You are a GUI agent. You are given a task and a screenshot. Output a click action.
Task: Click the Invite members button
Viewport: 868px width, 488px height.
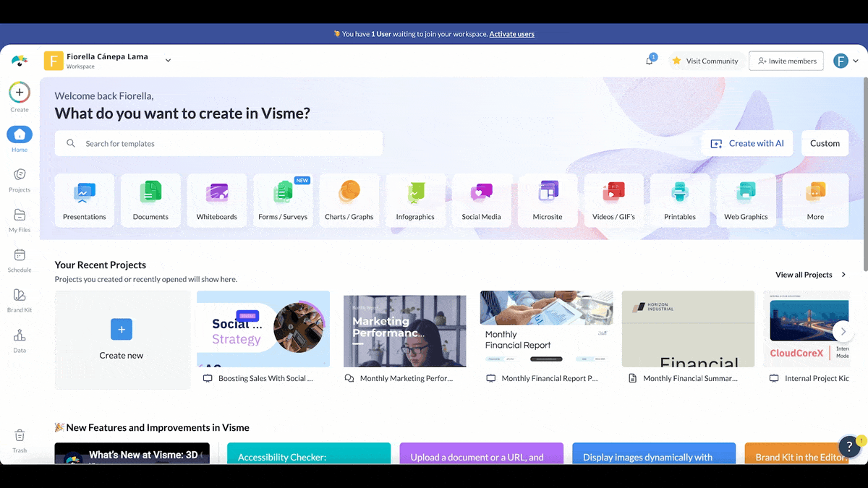pyautogui.click(x=786, y=61)
